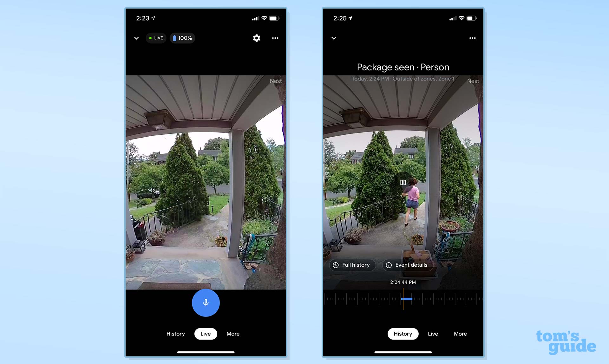
Task: Click the Event details button
Action: [x=407, y=265]
